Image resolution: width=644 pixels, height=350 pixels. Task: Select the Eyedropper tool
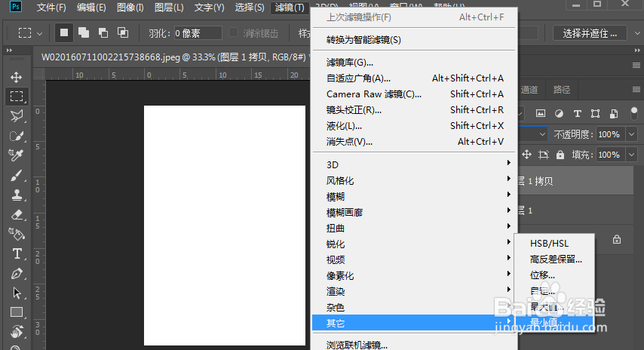17,155
